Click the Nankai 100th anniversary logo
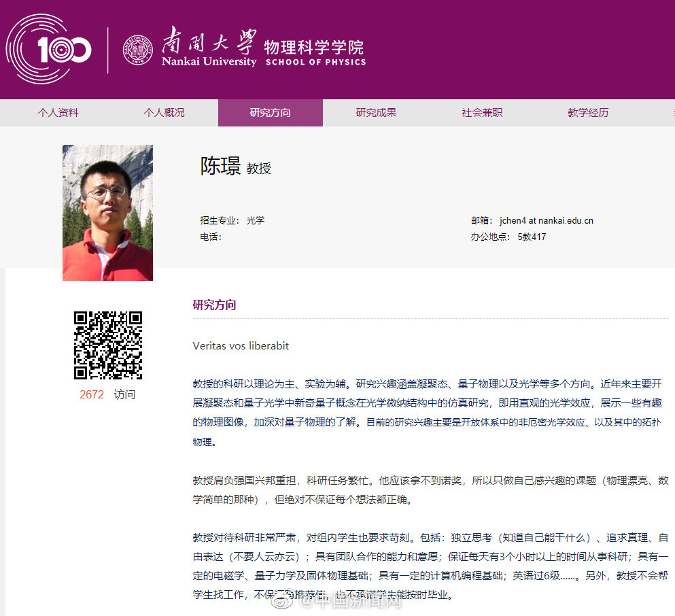 (x=48, y=49)
